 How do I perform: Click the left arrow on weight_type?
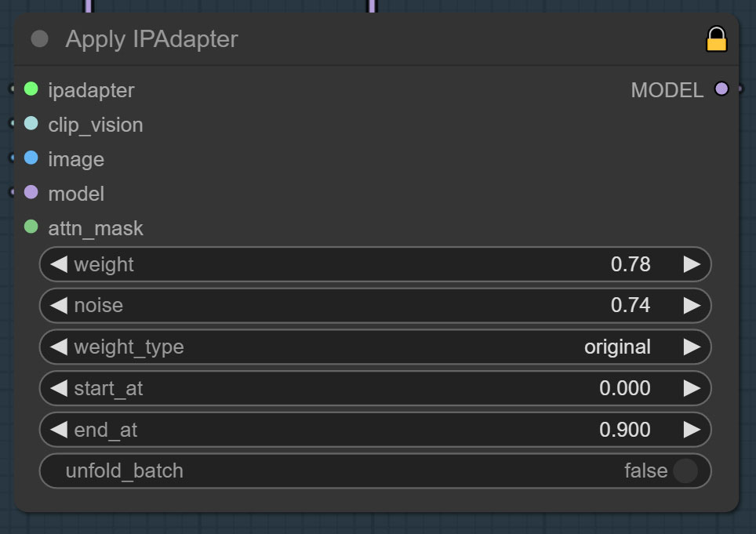click(58, 347)
